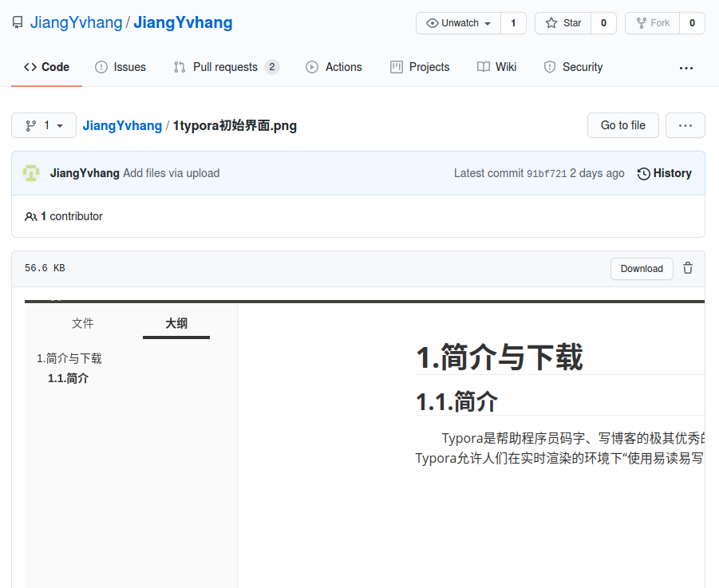This screenshot has height=588, width=719.
Task: Click the contributors people icon
Action: pos(30,216)
